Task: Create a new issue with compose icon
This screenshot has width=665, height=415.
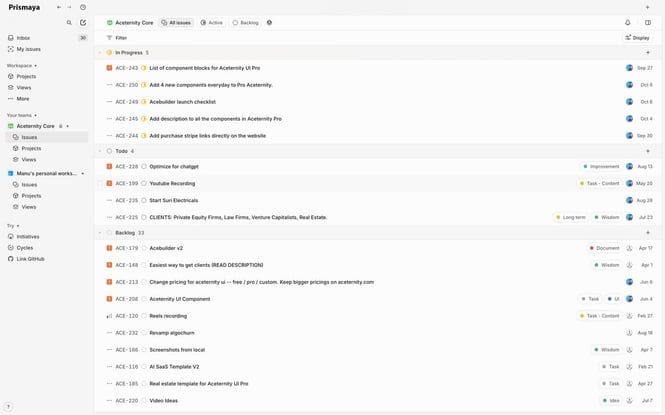Action: (83, 22)
